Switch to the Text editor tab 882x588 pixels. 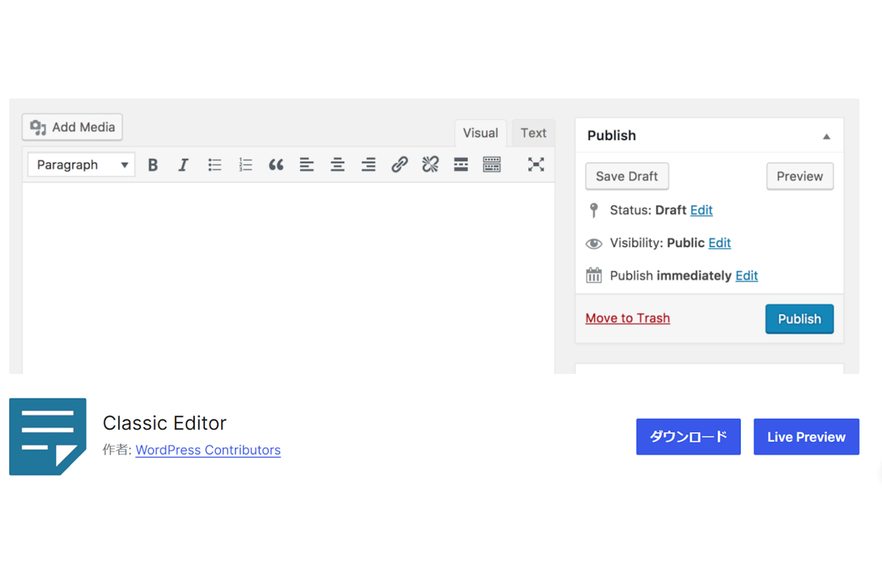coord(533,133)
